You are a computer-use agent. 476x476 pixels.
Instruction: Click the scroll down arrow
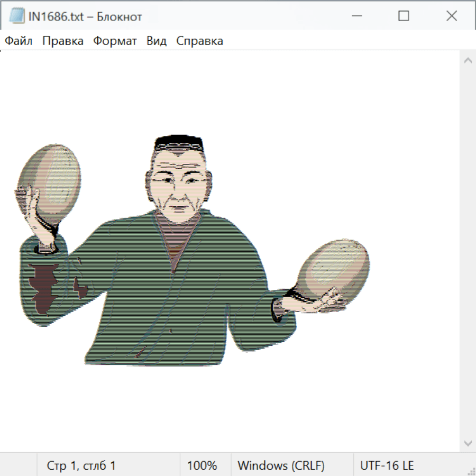pyautogui.click(x=468, y=443)
